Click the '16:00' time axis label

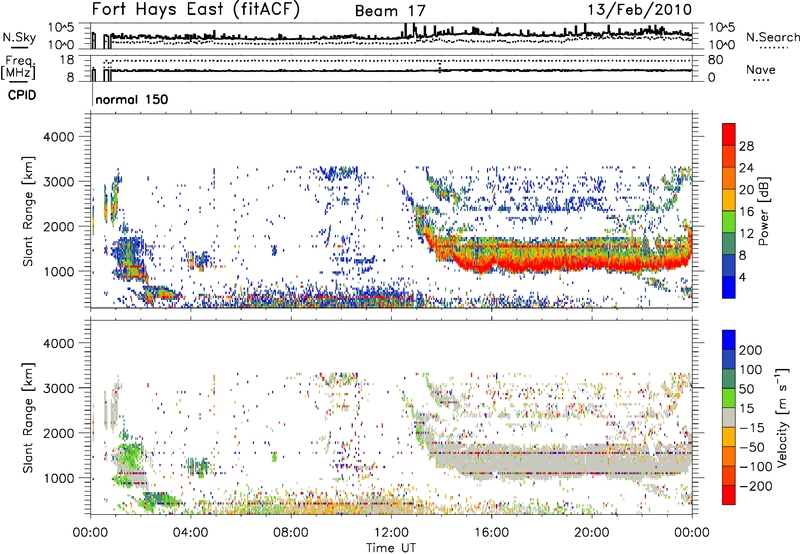(x=491, y=533)
